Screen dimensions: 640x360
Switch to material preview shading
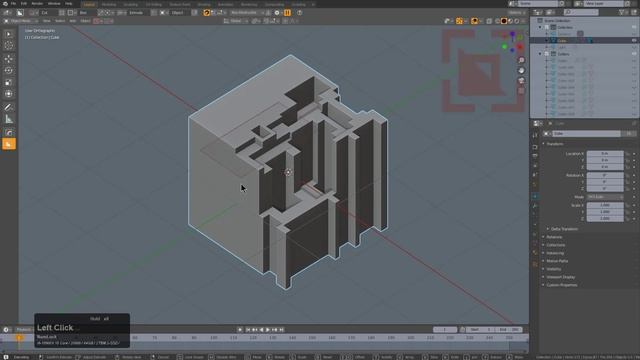pos(510,21)
